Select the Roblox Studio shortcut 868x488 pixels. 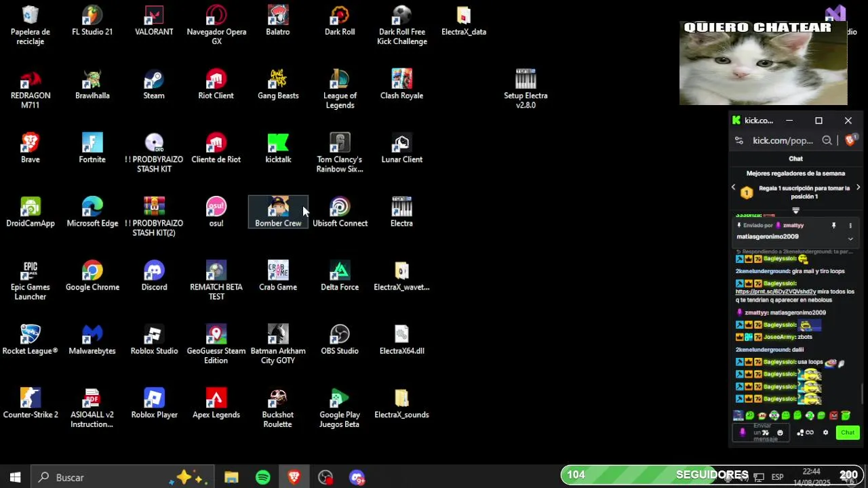(x=154, y=340)
